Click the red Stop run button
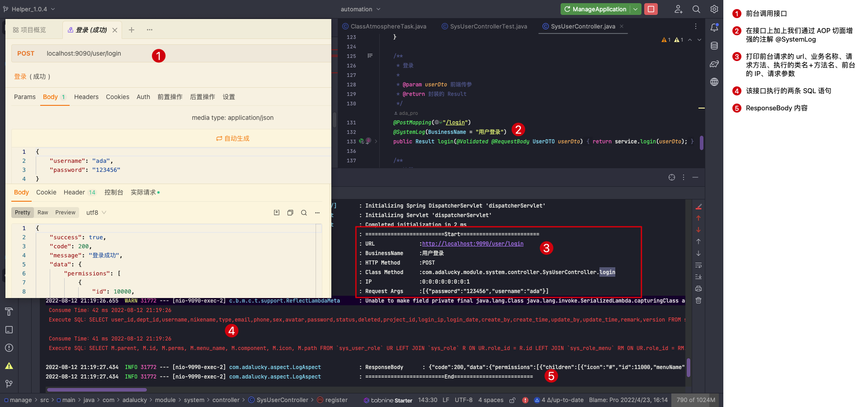Image resolution: width=868 pixels, height=407 pixels. tap(651, 9)
